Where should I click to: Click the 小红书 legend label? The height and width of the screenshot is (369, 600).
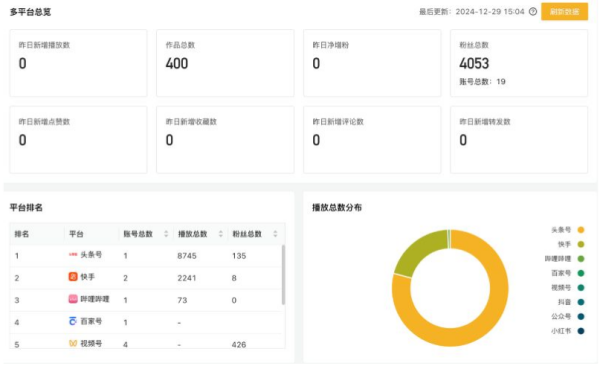point(561,331)
